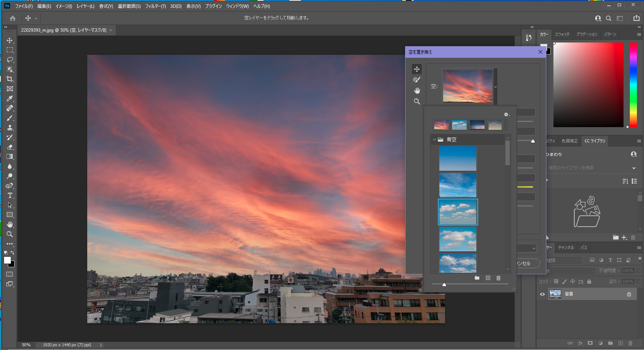Screen dimensions: 644x350
Task: Toggle the 背景 layer lock icon
Action: [629, 294]
